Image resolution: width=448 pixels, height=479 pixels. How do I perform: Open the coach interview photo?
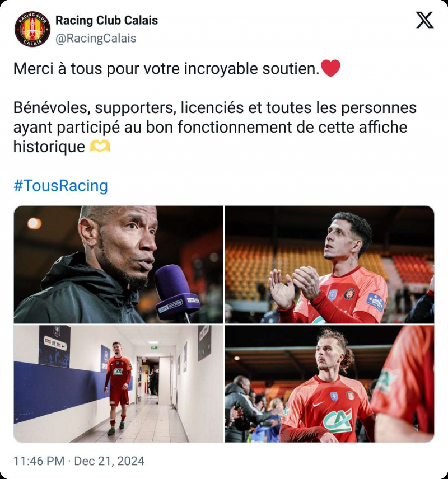tap(118, 265)
